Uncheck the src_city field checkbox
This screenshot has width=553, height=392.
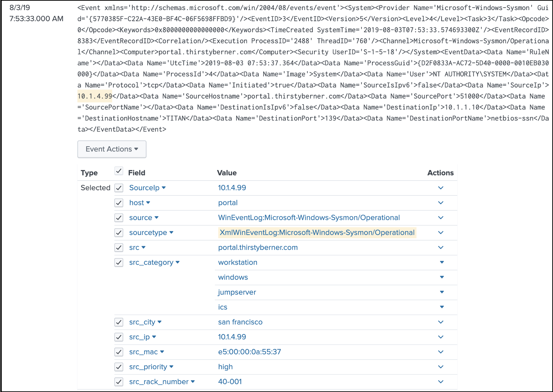click(119, 322)
